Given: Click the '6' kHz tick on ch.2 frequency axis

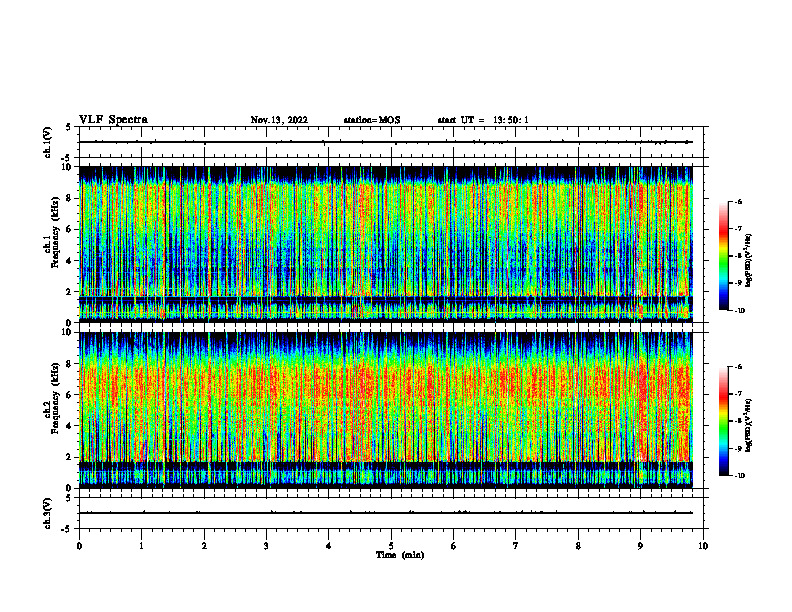Looking at the screenshot, I should point(69,395).
